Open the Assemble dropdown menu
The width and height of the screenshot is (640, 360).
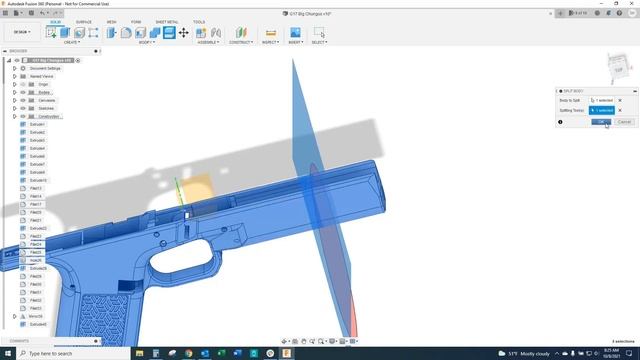209,42
